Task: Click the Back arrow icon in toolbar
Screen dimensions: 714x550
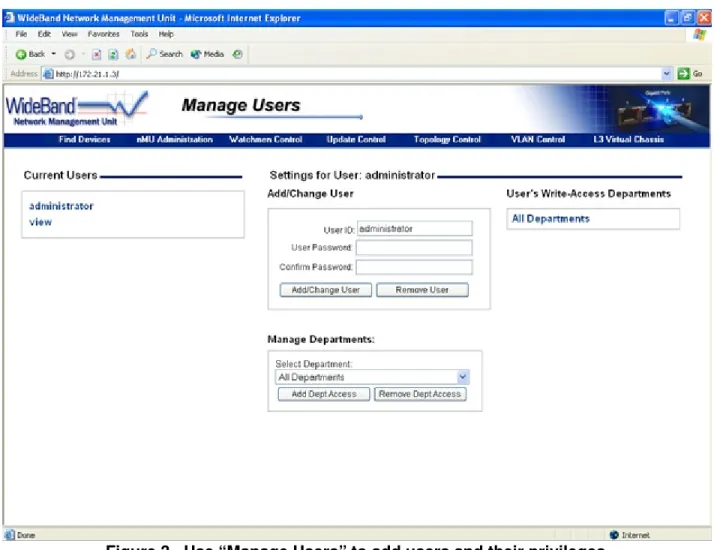Action: [x=21, y=54]
